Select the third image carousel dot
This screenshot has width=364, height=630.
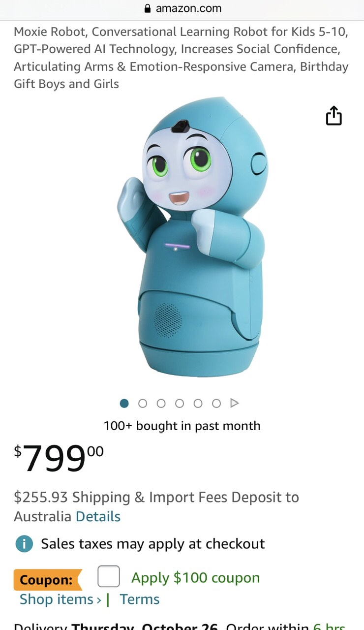[x=161, y=404]
